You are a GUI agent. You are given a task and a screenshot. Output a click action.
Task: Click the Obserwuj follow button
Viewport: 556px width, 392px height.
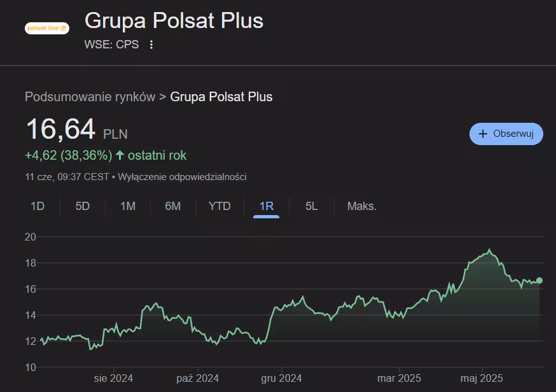click(506, 134)
